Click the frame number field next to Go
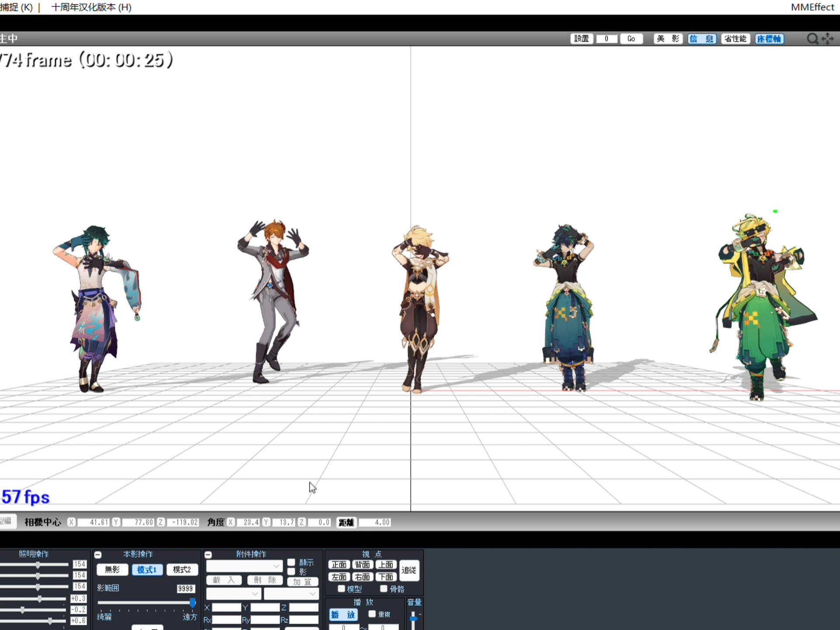840x630 pixels. click(606, 38)
